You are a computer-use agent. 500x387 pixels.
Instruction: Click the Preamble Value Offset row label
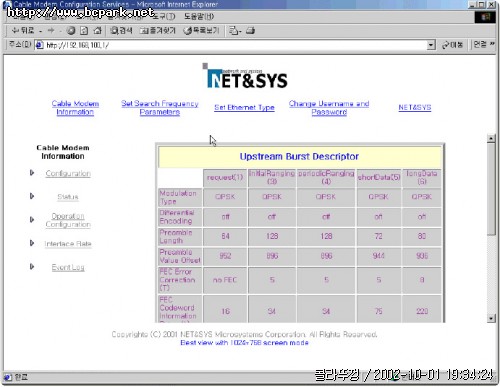click(180, 256)
